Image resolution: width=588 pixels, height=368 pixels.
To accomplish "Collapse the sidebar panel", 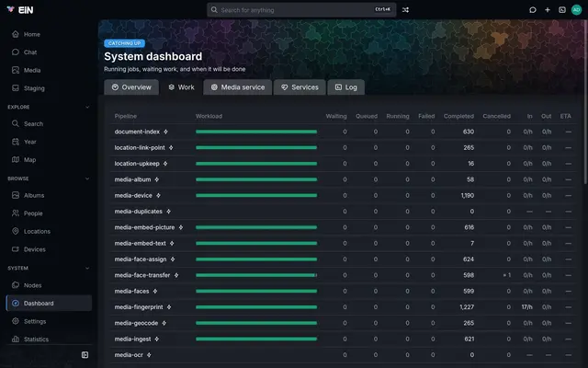I will coord(85,355).
